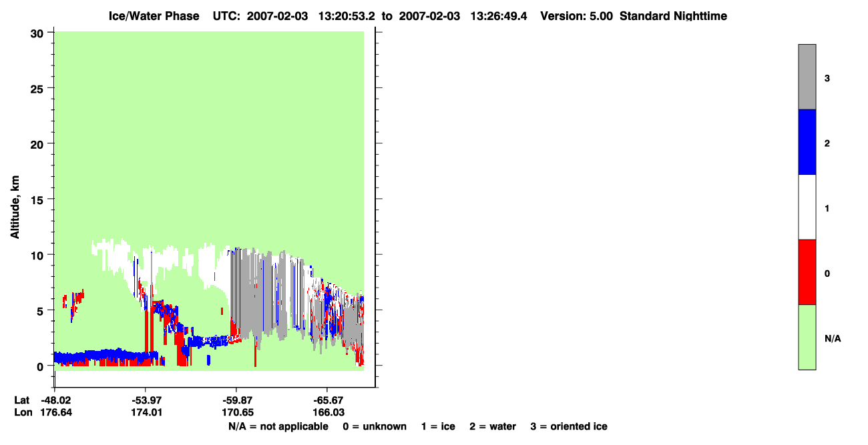Click the 'Version: 5.00' text

[577, 15]
